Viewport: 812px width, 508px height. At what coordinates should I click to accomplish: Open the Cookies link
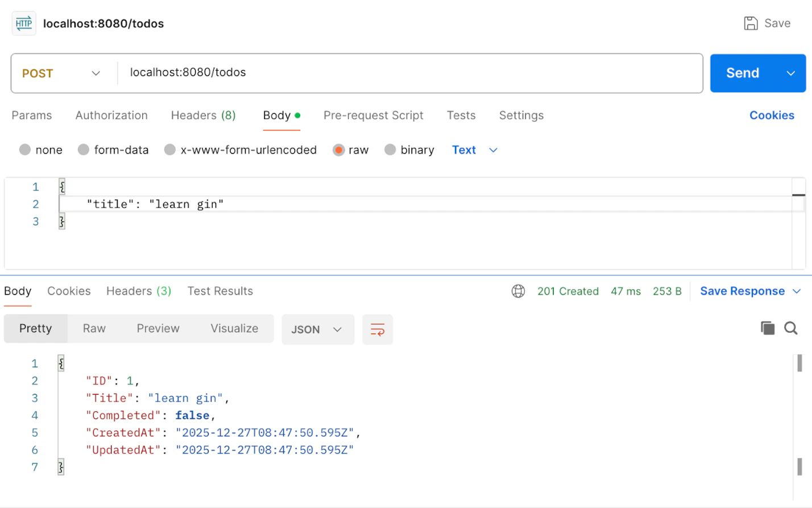pos(771,115)
